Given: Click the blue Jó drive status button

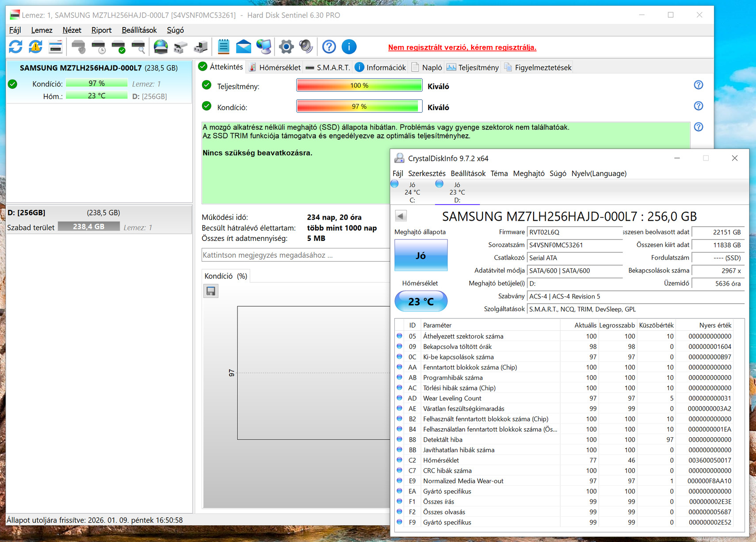Looking at the screenshot, I should [420, 256].
